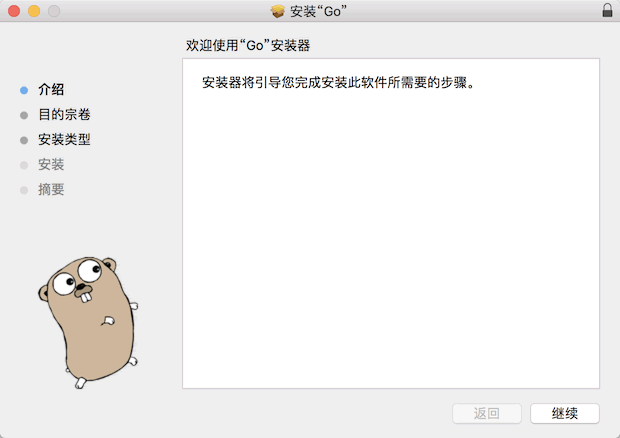Click the installer intro text in the white pane

[337, 83]
